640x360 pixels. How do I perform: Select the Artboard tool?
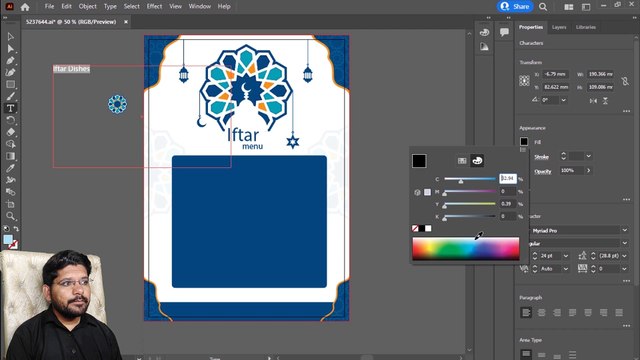coord(11,204)
